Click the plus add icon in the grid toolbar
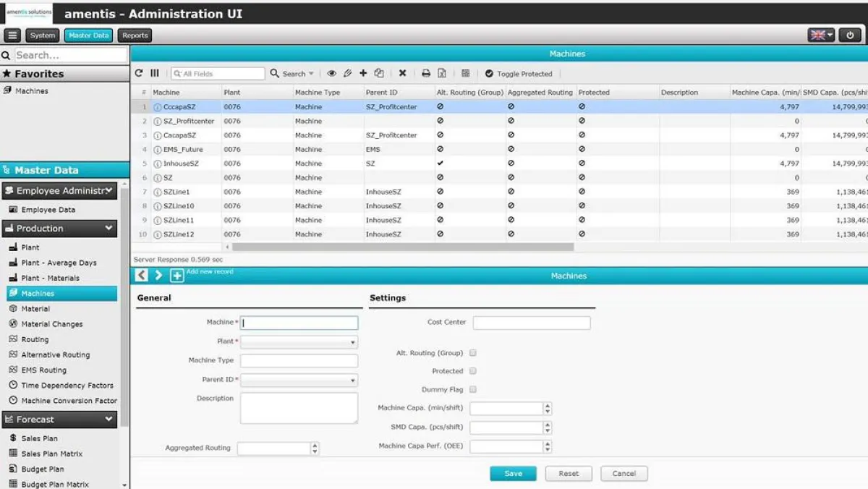Image resolution: width=868 pixels, height=489 pixels. pyautogui.click(x=363, y=73)
